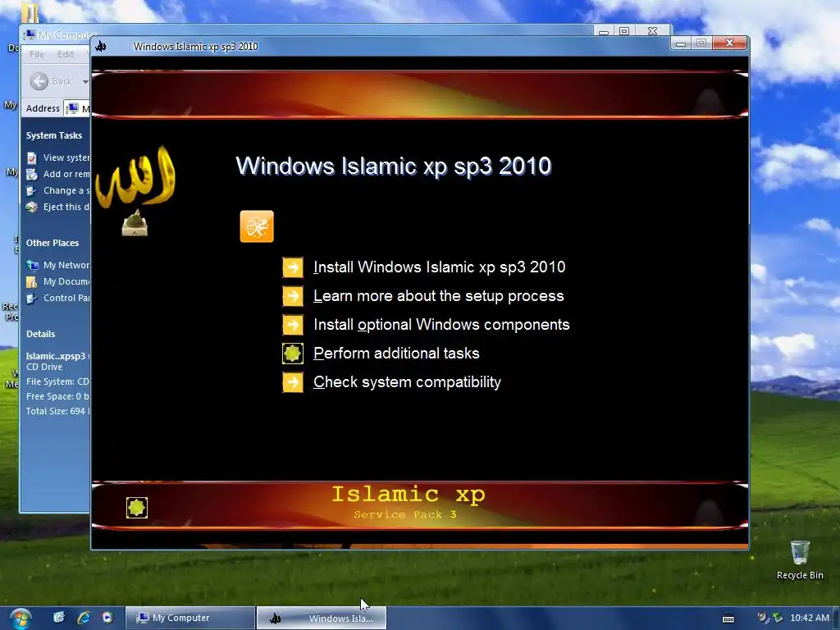
Task: Click the Add or remove programs icon
Action: point(32,174)
